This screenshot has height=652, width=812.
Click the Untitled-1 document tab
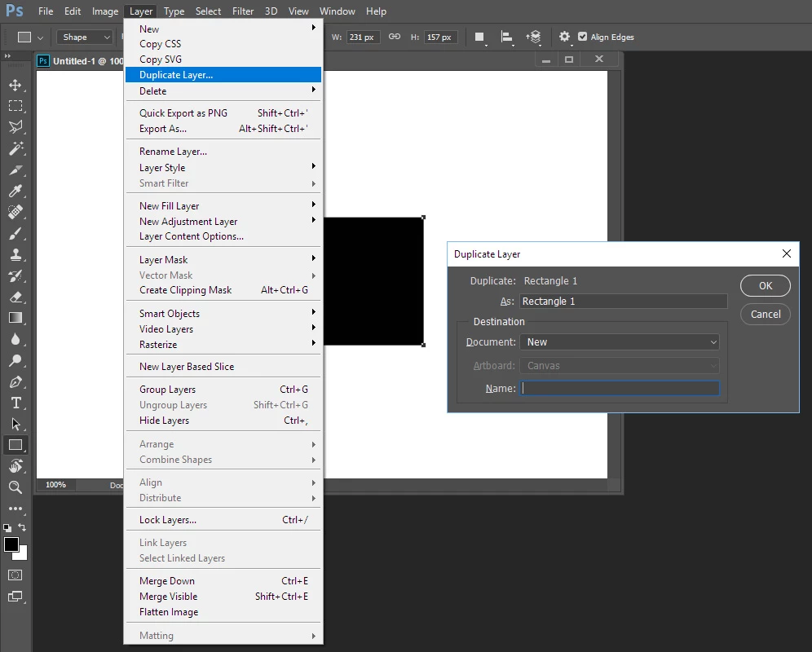(x=80, y=60)
